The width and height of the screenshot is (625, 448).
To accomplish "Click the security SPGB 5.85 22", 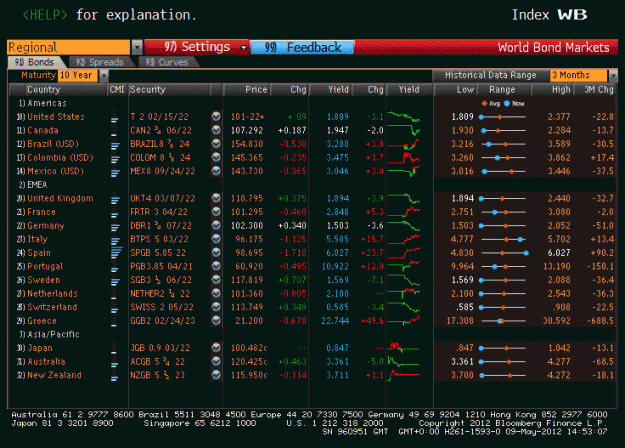I will 158,253.
